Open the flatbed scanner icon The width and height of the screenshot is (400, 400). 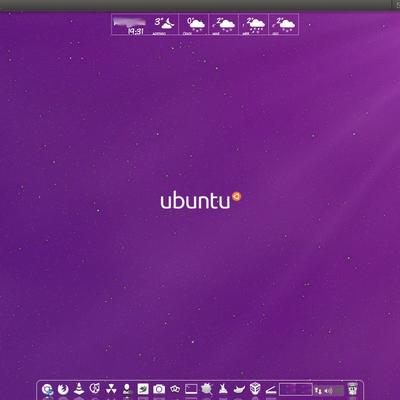pyautogui.click(x=271, y=389)
